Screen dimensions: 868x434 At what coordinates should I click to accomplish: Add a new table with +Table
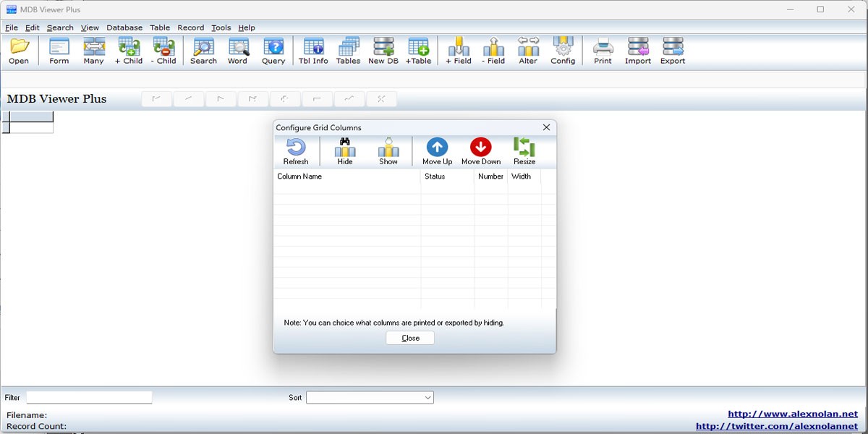[x=418, y=51]
